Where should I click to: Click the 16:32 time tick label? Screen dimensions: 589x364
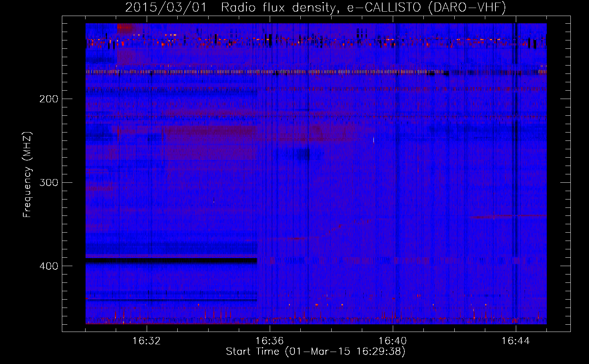pos(147,341)
